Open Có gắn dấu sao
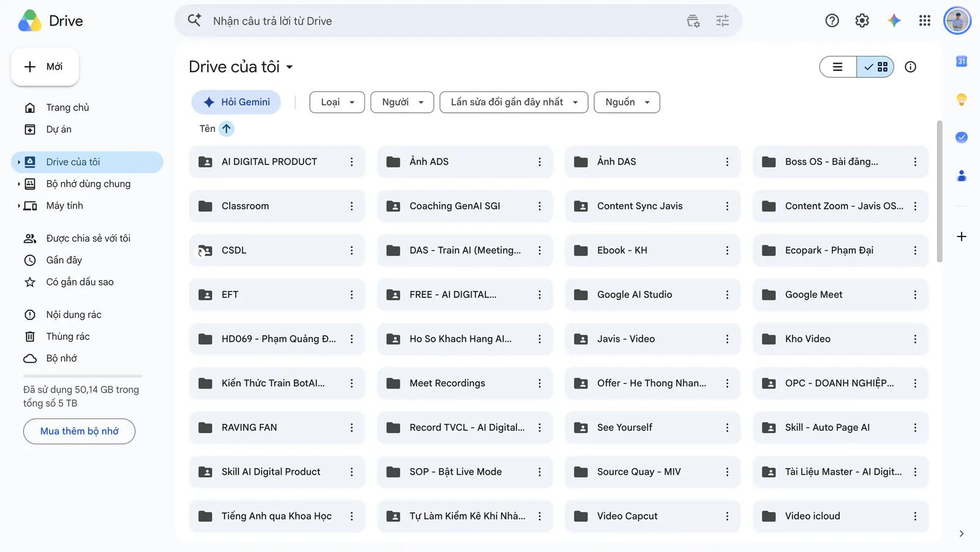The height and width of the screenshot is (552, 980). pyautogui.click(x=87, y=282)
